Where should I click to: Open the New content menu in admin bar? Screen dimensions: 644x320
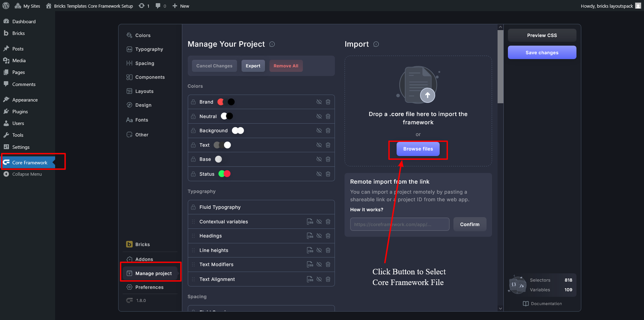[x=181, y=6]
